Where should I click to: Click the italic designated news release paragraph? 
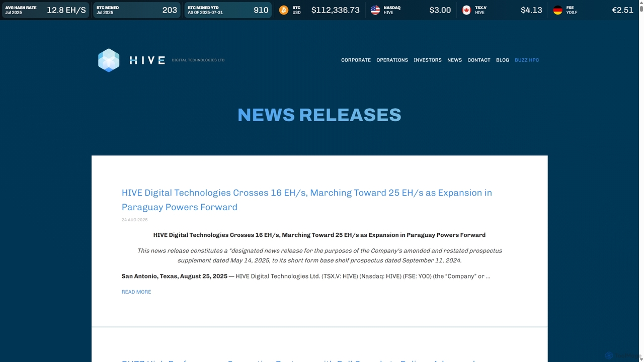click(319, 255)
